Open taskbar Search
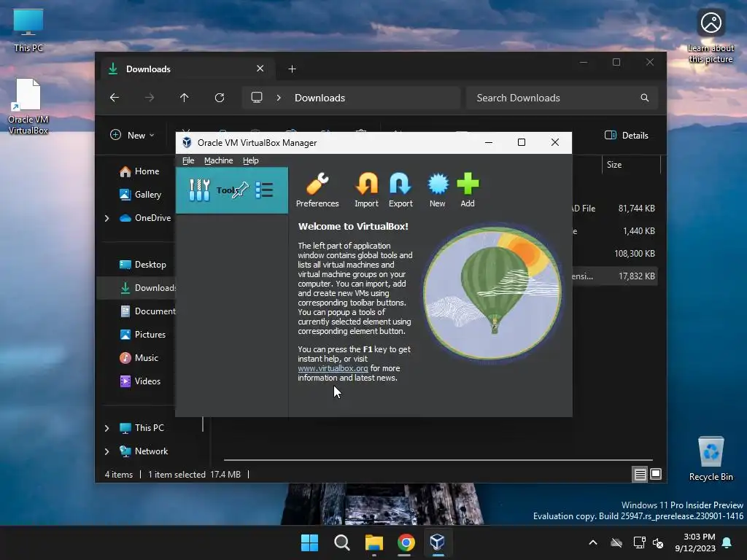This screenshot has width=747, height=560. [342, 542]
